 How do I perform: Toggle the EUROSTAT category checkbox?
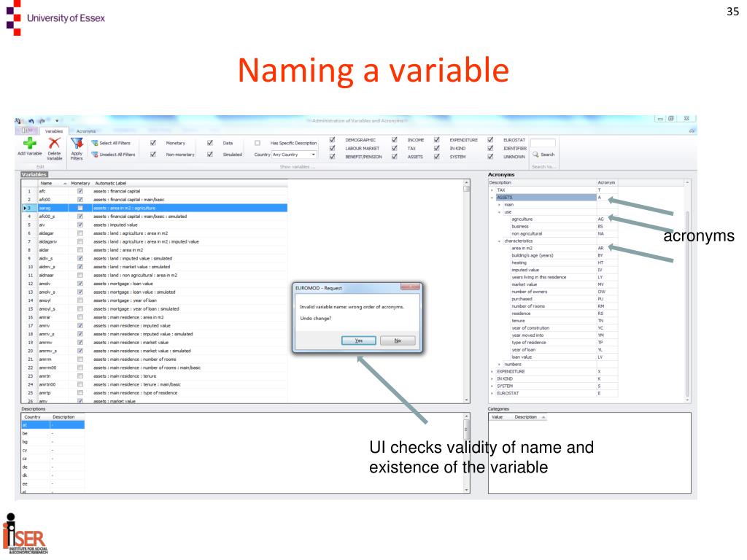point(491,140)
